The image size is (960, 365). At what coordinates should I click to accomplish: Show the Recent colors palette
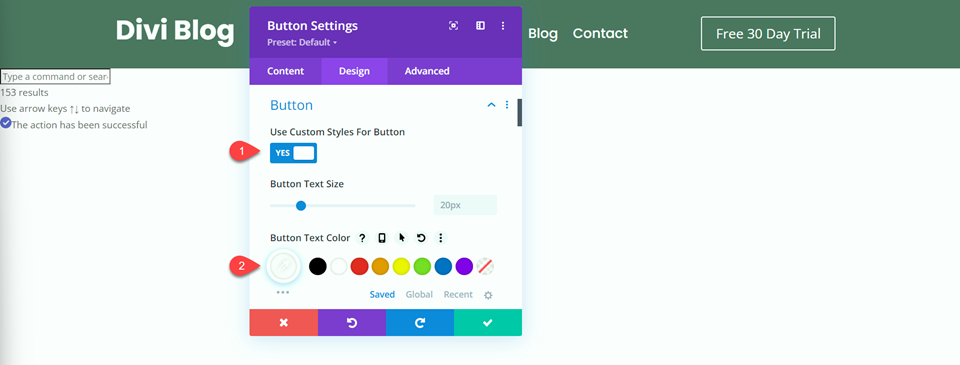coord(458,295)
